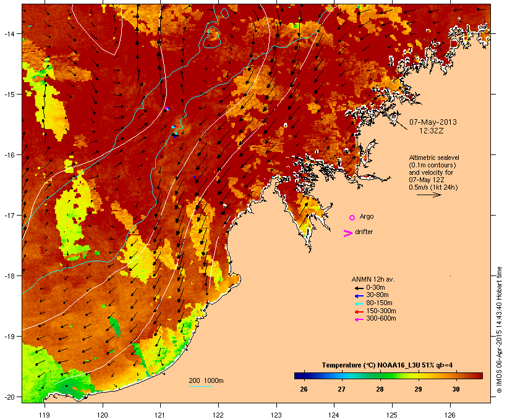This screenshot has height=420, width=507.
Task: Click the '-17' latitude axis label
Action: [x=9, y=215]
